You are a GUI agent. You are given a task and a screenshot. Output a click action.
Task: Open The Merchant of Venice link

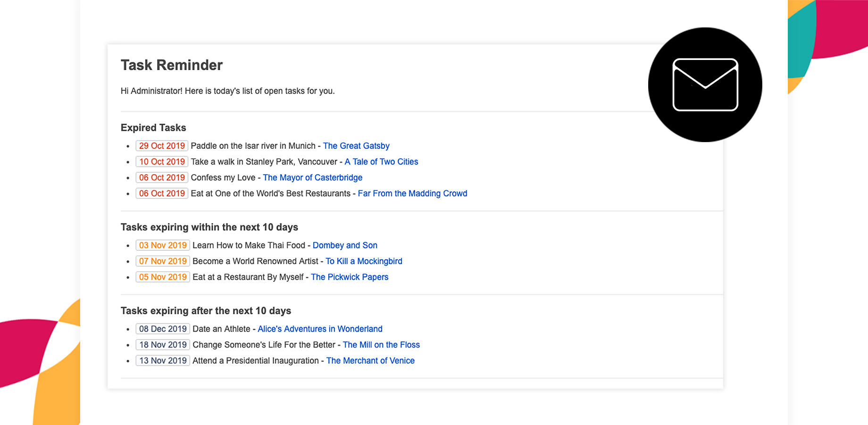click(x=370, y=361)
